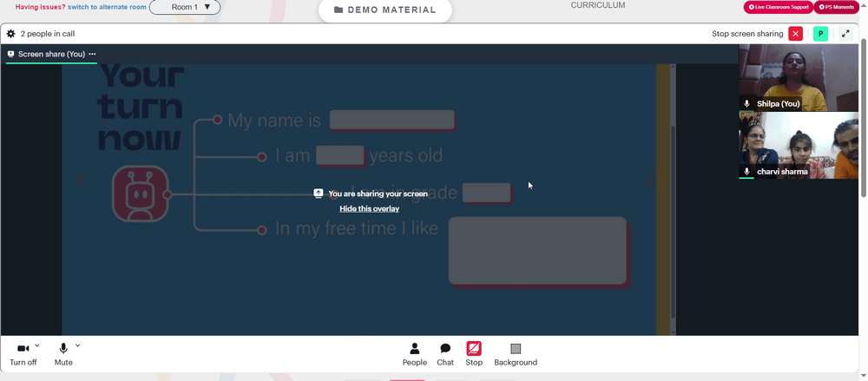Click the Shilpa microphone status icon
This screenshot has width=868, height=381.
coord(746,103)
